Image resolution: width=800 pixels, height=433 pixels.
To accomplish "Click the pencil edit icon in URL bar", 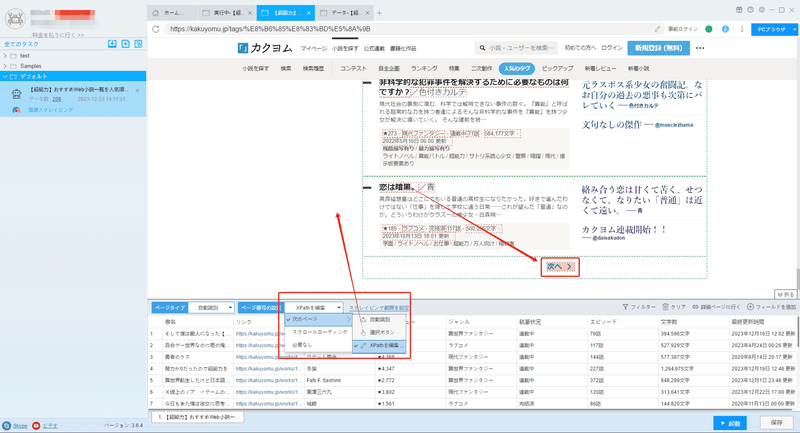I will click(x=657, y=29).
